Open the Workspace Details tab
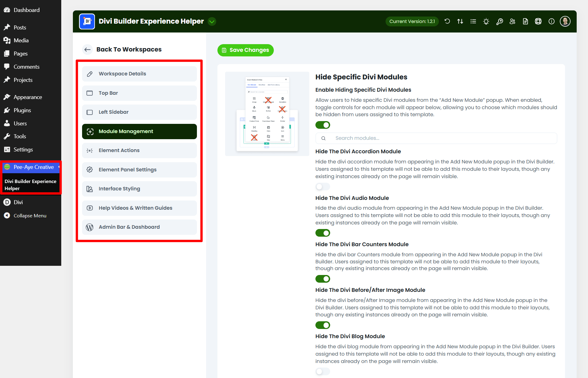 139,74
